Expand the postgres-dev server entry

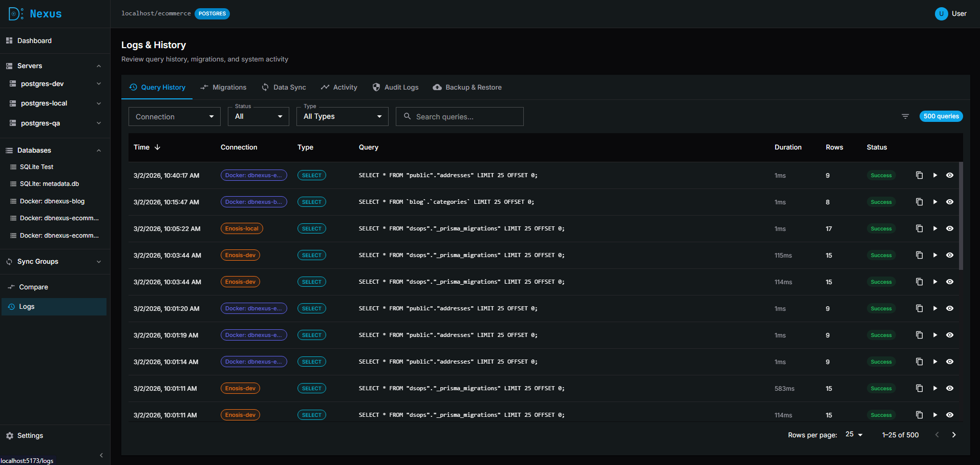(98, 83)
